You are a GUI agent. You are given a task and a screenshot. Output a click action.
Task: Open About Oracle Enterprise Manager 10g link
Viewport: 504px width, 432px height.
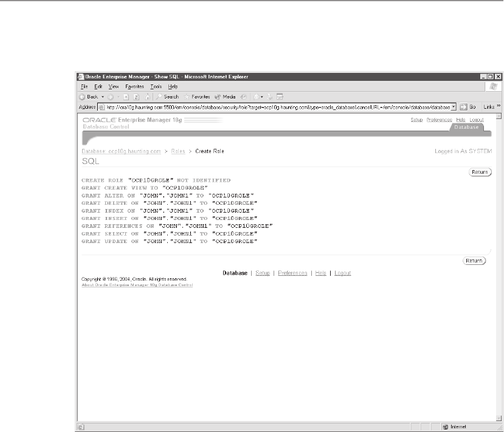pos(137,285)
